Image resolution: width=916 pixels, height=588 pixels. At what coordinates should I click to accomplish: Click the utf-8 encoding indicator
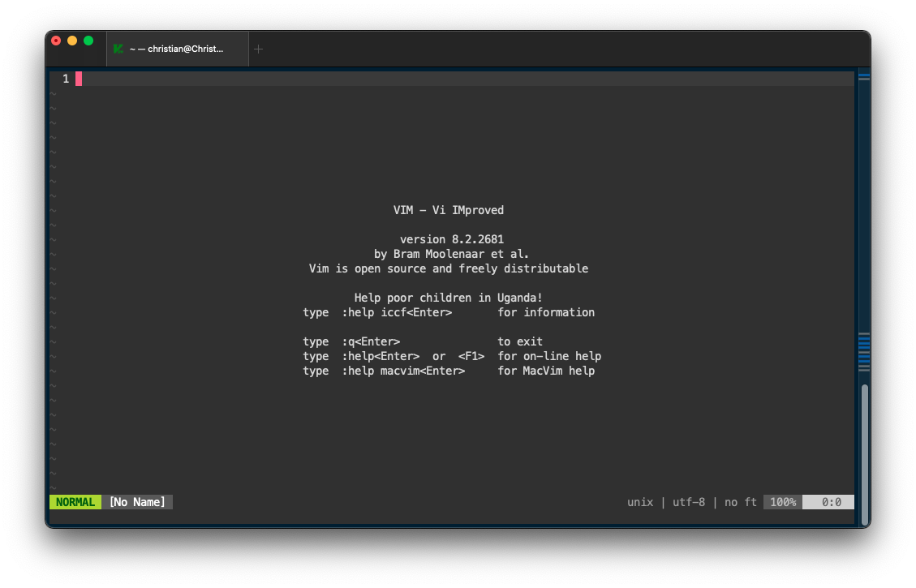689,502
